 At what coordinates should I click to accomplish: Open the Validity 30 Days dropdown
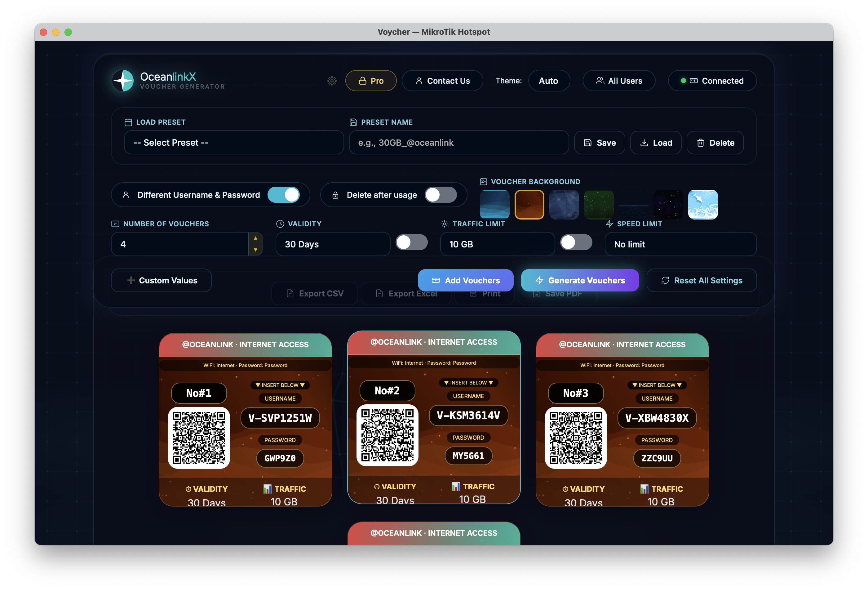tap(333, 244)
